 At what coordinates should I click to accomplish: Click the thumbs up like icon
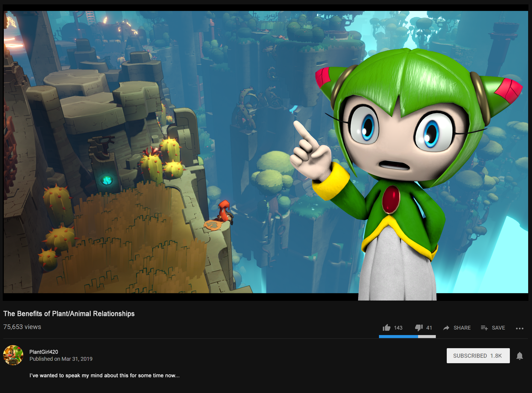click(386, 328)
